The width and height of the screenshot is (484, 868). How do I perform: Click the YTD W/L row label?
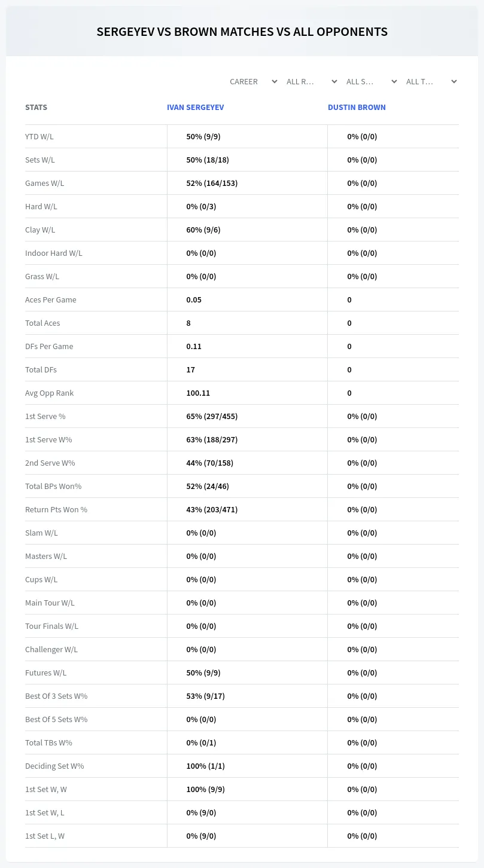coord(39,136)
